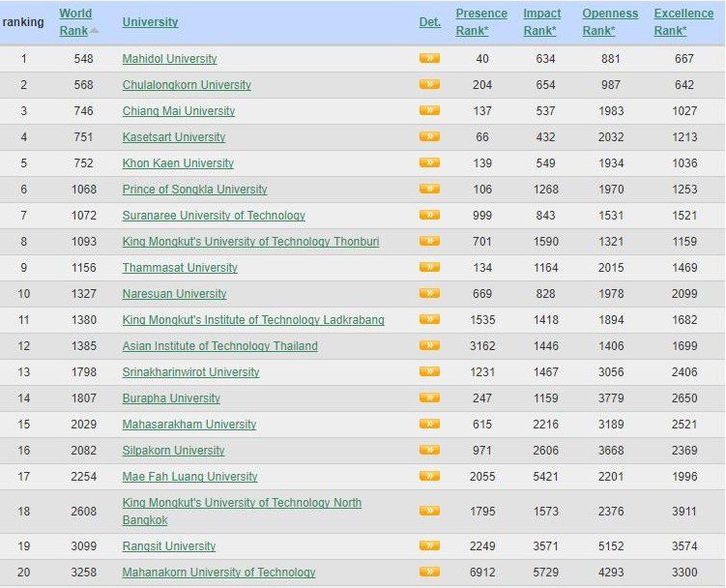The height and width of the screenshot is (588, 726).
Task: Open details icon for Chiang Mai University
Action: 429,110
